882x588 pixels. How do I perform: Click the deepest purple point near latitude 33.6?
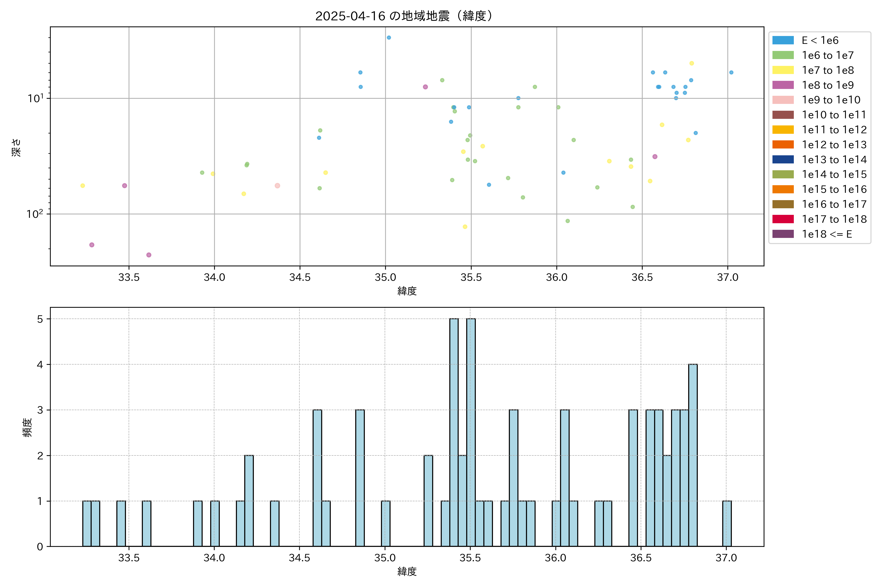pos(148,255)
